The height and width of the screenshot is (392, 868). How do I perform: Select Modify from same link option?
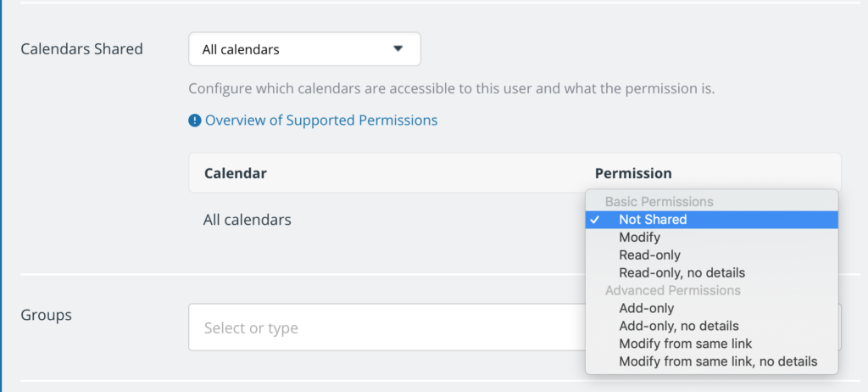pyautogui.click(x=712, y=344)
